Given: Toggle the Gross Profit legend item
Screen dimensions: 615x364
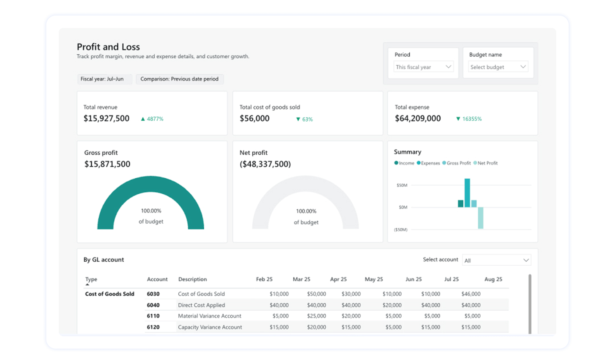Looking at the screenshot, I should tap(457, 163).
